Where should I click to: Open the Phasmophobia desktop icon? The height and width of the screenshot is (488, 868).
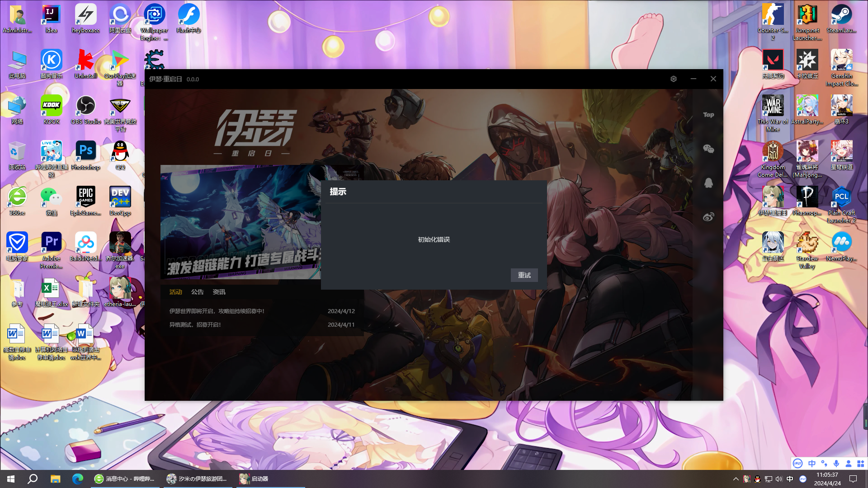click(x=807, y=201)
